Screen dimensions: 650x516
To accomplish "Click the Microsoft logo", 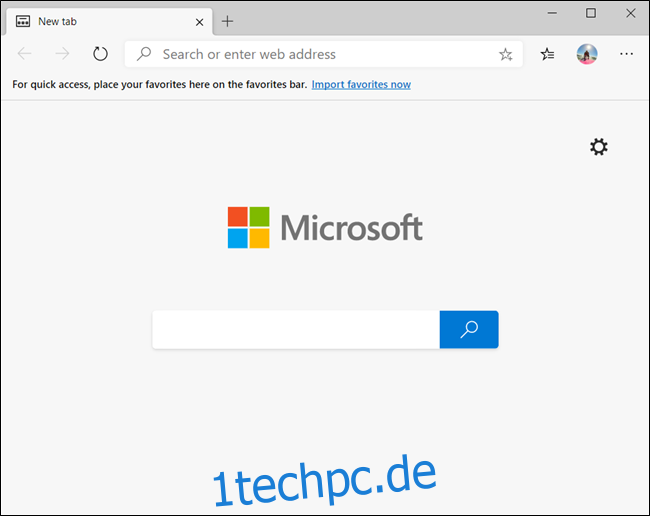I will pyautogui.click(x=325, y=228).
